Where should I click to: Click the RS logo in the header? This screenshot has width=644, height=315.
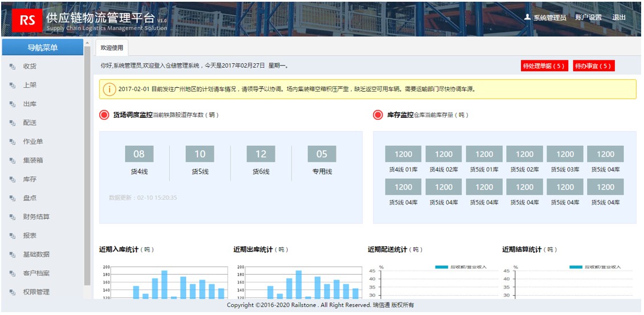27,20
